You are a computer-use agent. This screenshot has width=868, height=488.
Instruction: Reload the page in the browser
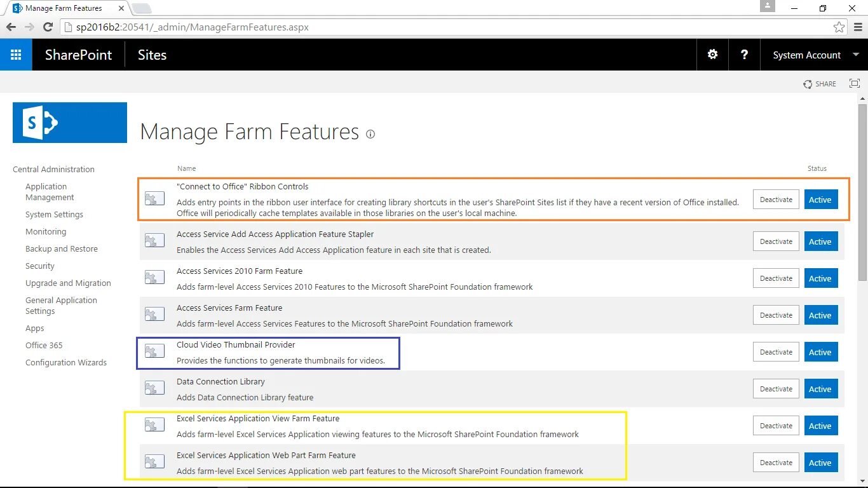point(48,27)
